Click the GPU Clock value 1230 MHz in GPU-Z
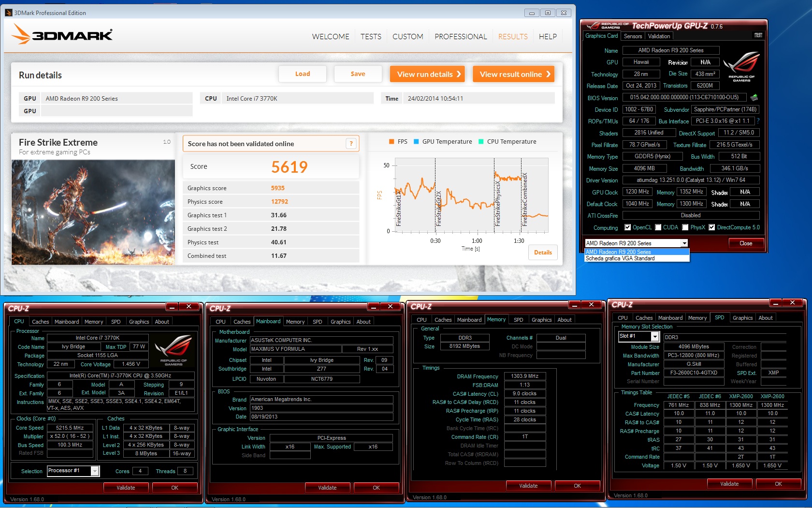Screen dimensions: 812x508 [x=638, y=192]
